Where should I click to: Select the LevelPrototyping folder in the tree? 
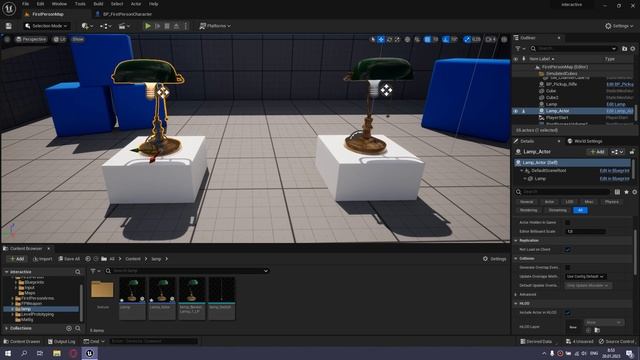(37, 314)
